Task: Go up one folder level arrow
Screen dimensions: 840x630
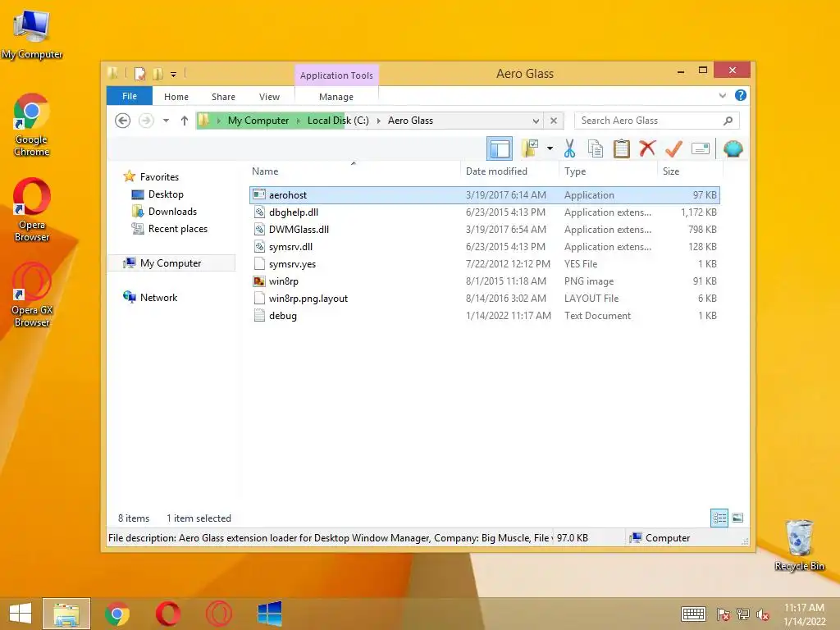Action: pos(185,121)
